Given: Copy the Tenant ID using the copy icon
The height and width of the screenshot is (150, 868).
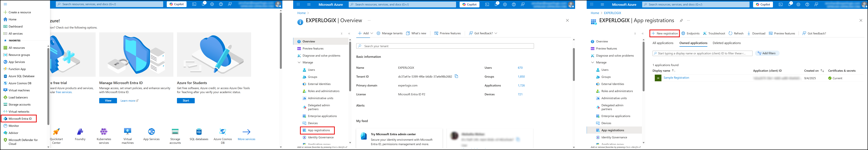Looking at the screenshot, I should 457,76.
